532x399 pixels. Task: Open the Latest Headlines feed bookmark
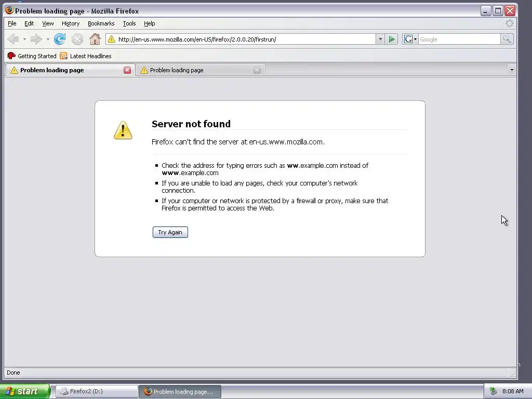(86, 56)
